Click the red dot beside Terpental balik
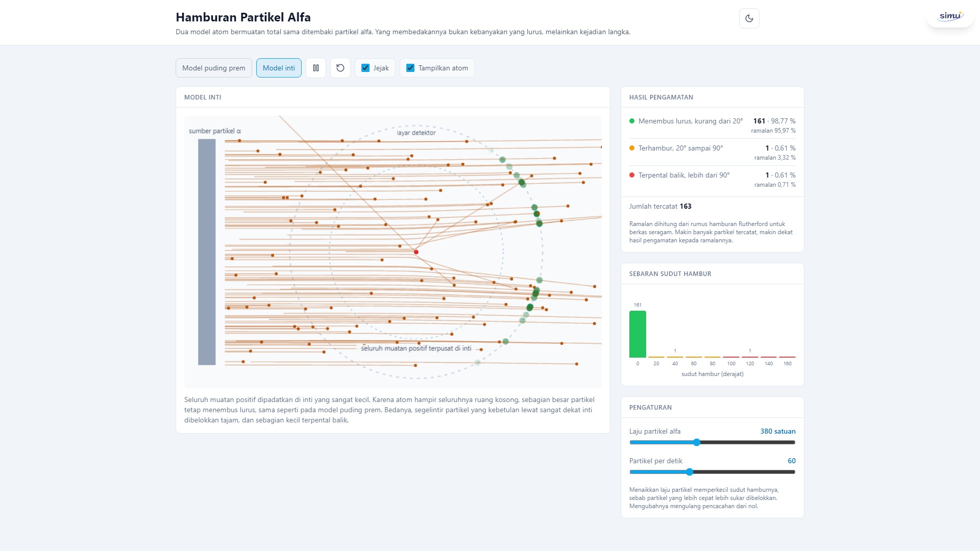This screenshot has height=551, width=980. pyautogui.click(x=632, y=175)
